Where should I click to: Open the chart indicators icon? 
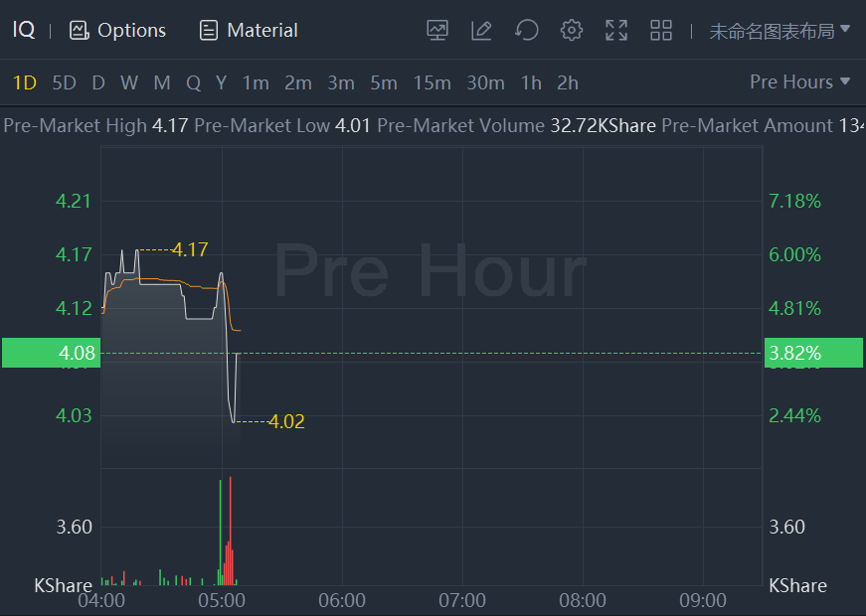(437, 31)
